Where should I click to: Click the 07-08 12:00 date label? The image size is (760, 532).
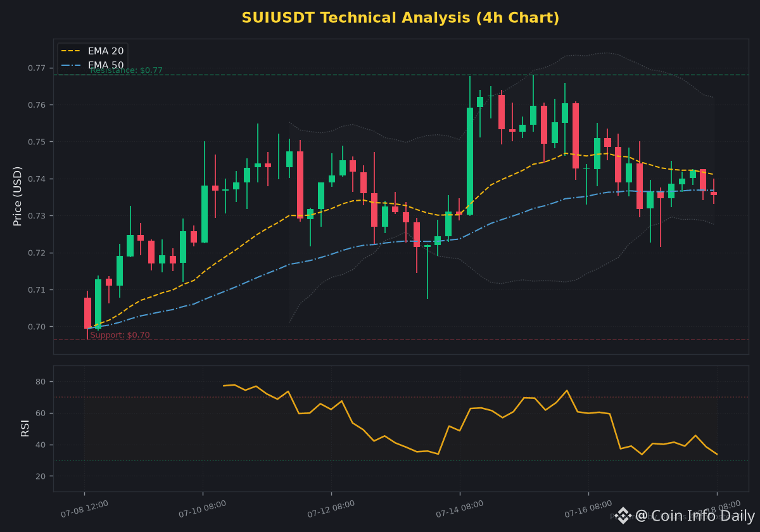coord(84,509)
